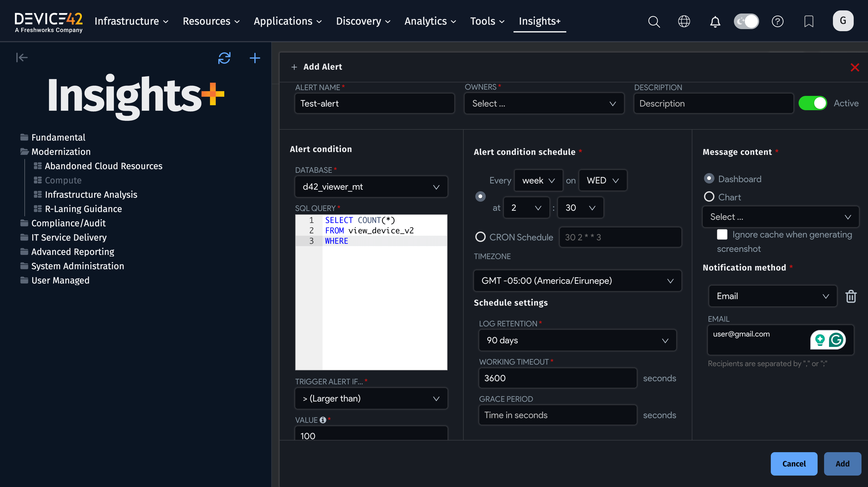Open the notifications bell
This screenshot has width=868, height=487.
coord(715,21)
